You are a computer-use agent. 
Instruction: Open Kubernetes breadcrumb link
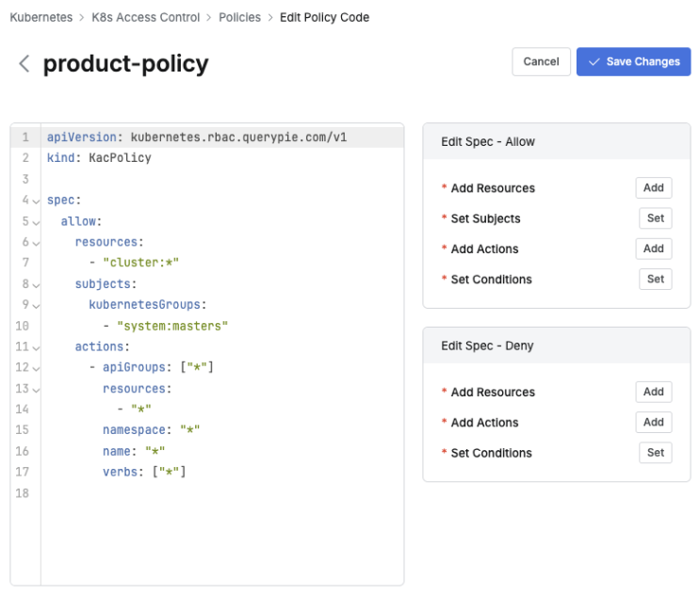(x=41, y=17)
